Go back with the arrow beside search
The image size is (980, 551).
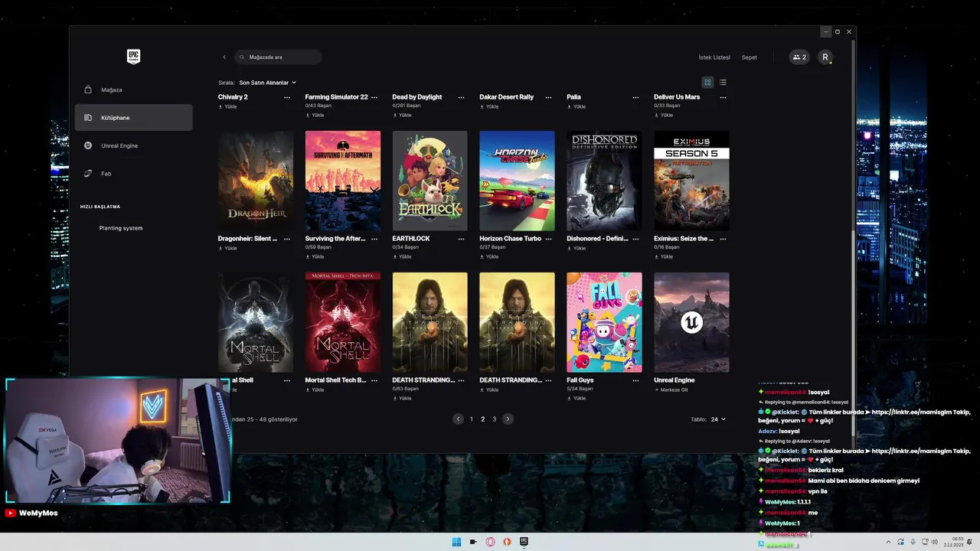point(224,57)
